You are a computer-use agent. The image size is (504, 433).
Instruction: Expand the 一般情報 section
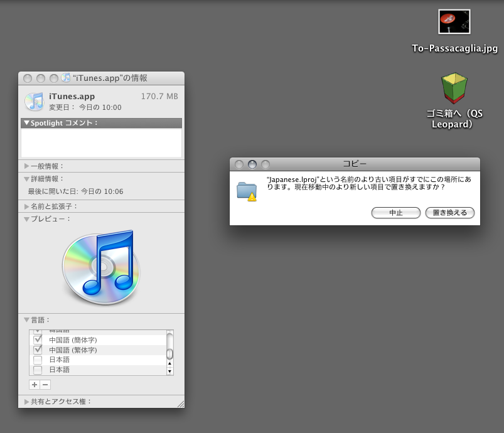[x=27, y=166]
